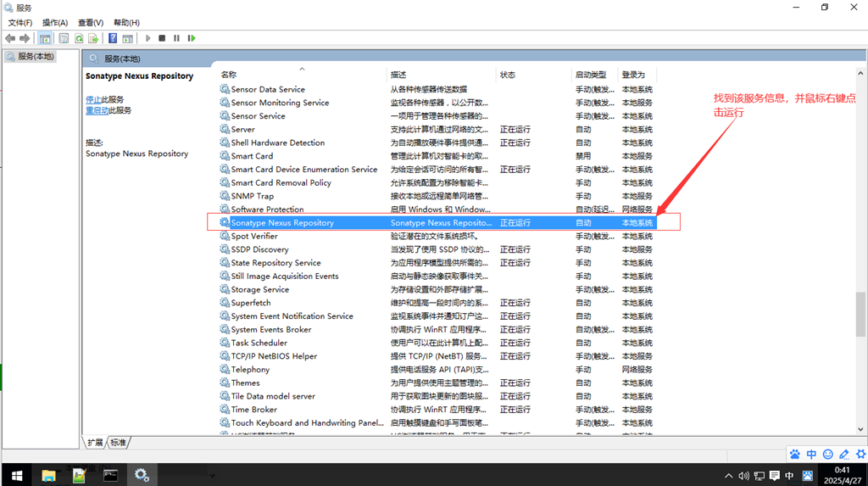Pause the service with the pause icon
The image size is (868, 486).
coord(176,38)
